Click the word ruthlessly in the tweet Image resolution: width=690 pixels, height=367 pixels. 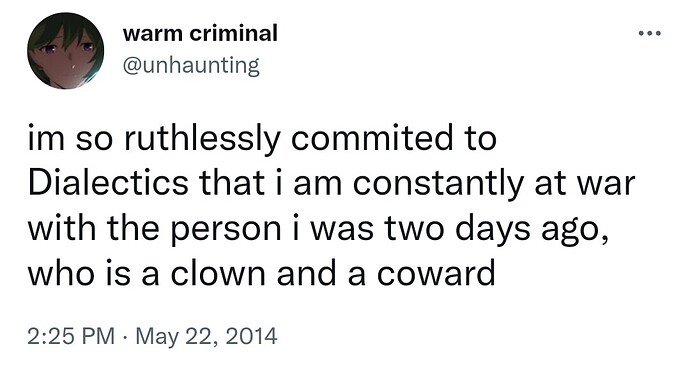tap(202, 139)
